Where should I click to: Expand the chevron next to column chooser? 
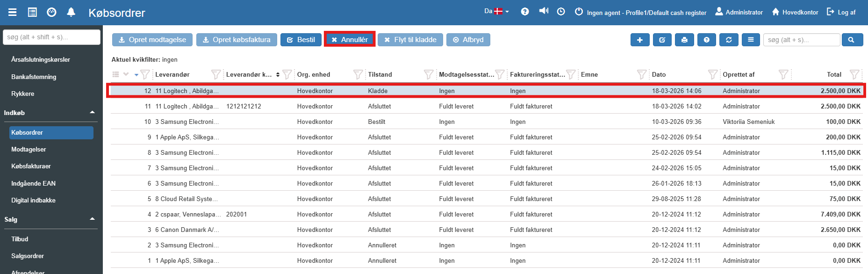coord(126,74)
